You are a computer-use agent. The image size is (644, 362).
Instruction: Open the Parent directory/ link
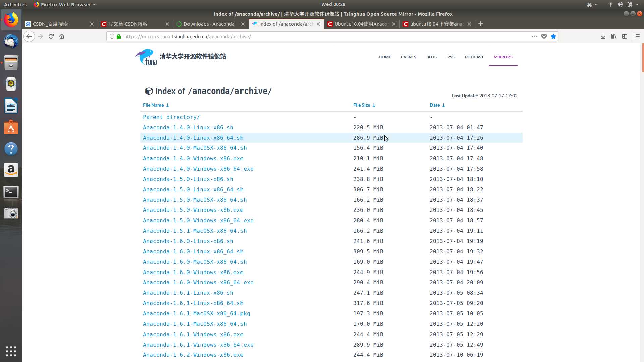[x=171, y=117]
